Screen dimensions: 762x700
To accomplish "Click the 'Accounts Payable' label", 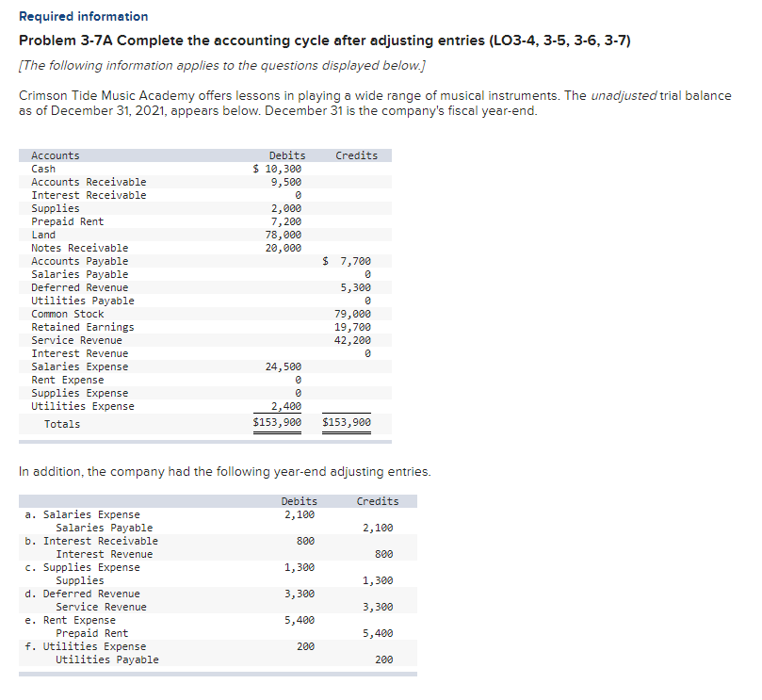I will (80, 261).
